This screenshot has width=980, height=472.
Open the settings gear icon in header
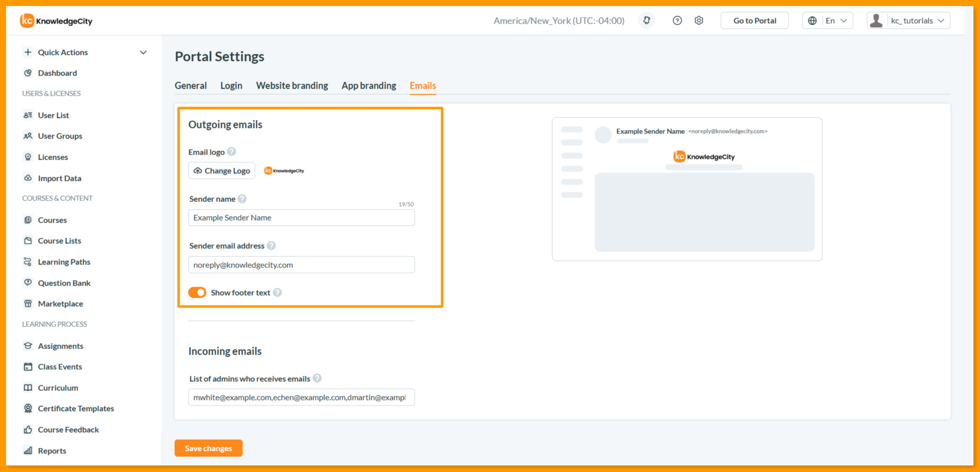coord(699,21)
